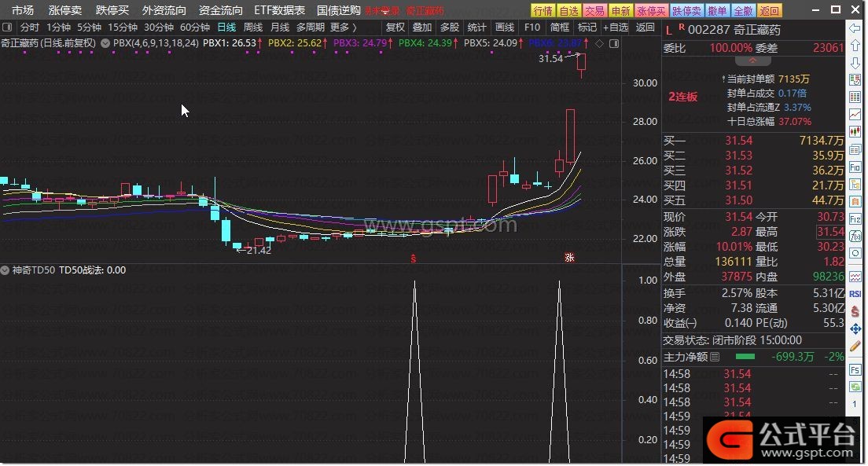Click the 画线 toolbar button
Image resolution: width=868 pixels, height=466 pixels.
[504, 28]
